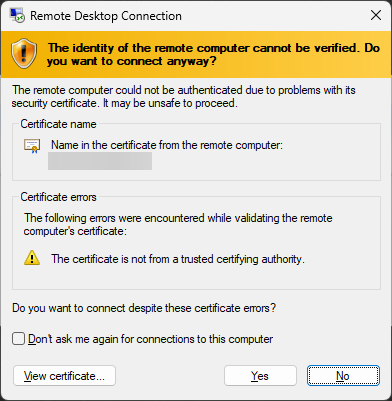The width and height of the screenshot is (392, 401).
Task: Click the certificate icon beside name label
Action: [x=32, y=146]
